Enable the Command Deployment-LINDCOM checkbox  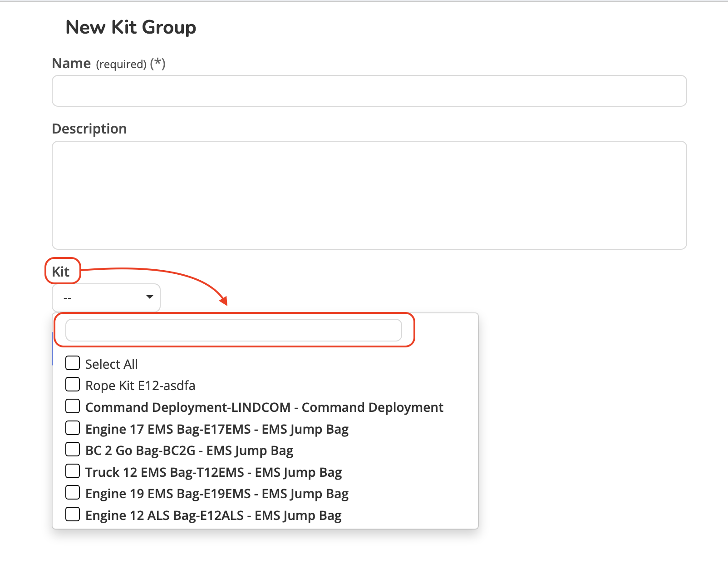click(73, 406)
